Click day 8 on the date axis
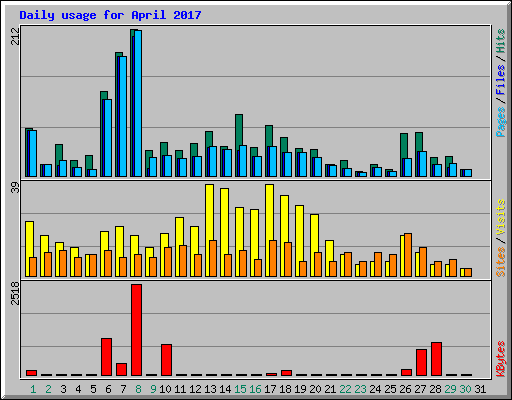This screenshot has width=512, height=400. point(138,389)
